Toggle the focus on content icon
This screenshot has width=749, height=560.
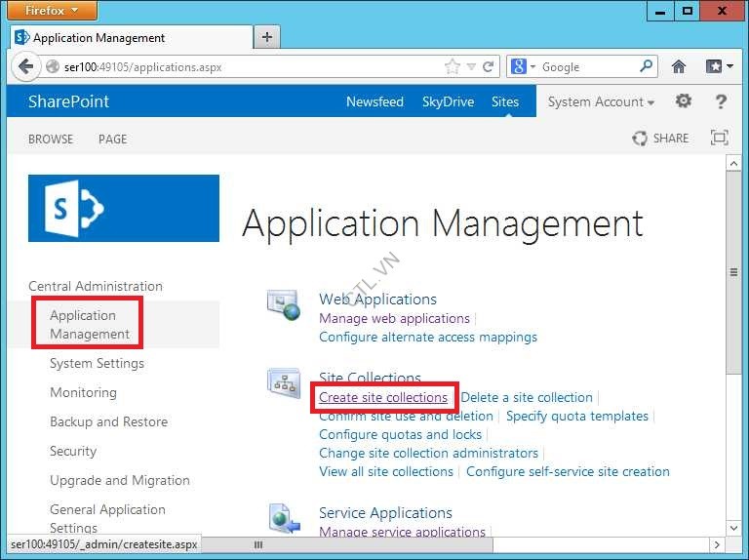click(719, 139)
